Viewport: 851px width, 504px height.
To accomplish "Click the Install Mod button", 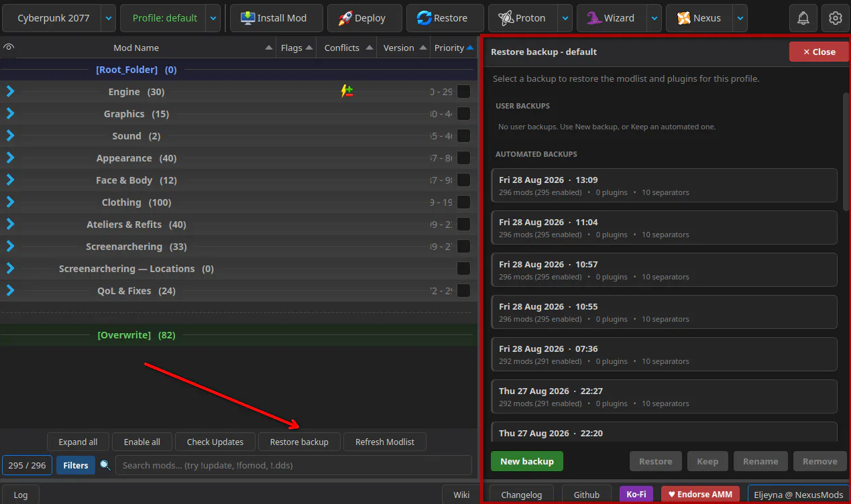I will [276, 18].
